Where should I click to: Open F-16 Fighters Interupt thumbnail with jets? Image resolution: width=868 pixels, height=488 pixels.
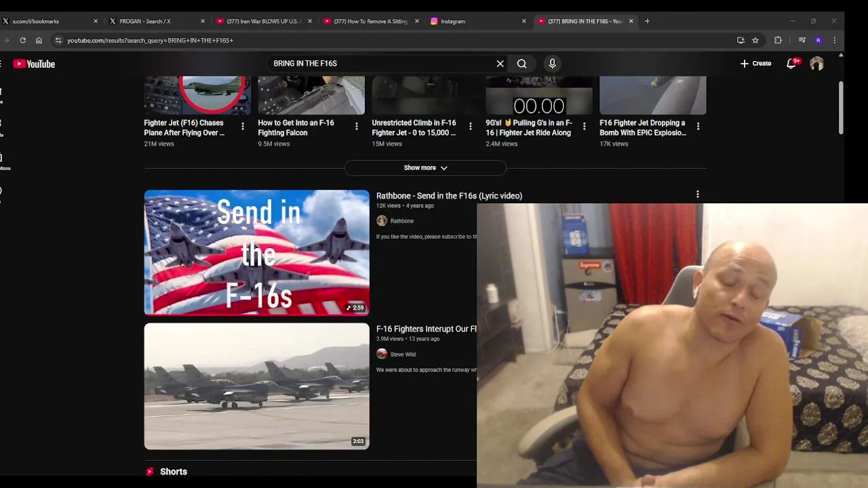(256, 386)
